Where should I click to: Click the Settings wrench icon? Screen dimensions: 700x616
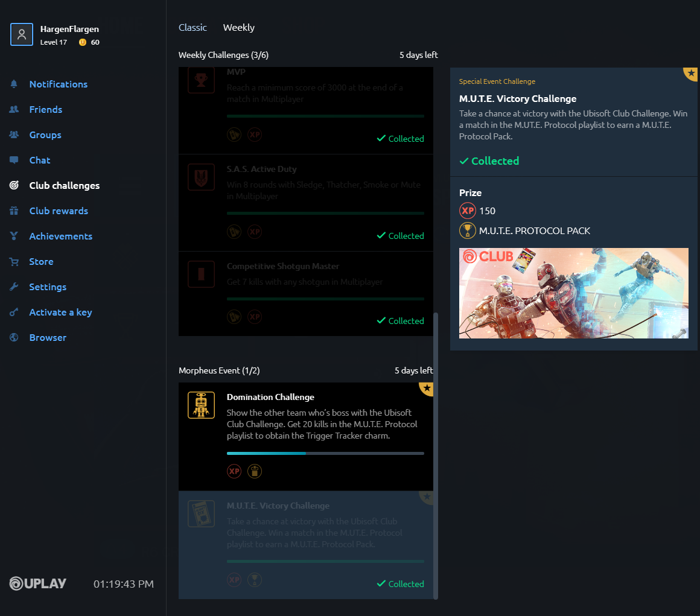pos(14,287)
